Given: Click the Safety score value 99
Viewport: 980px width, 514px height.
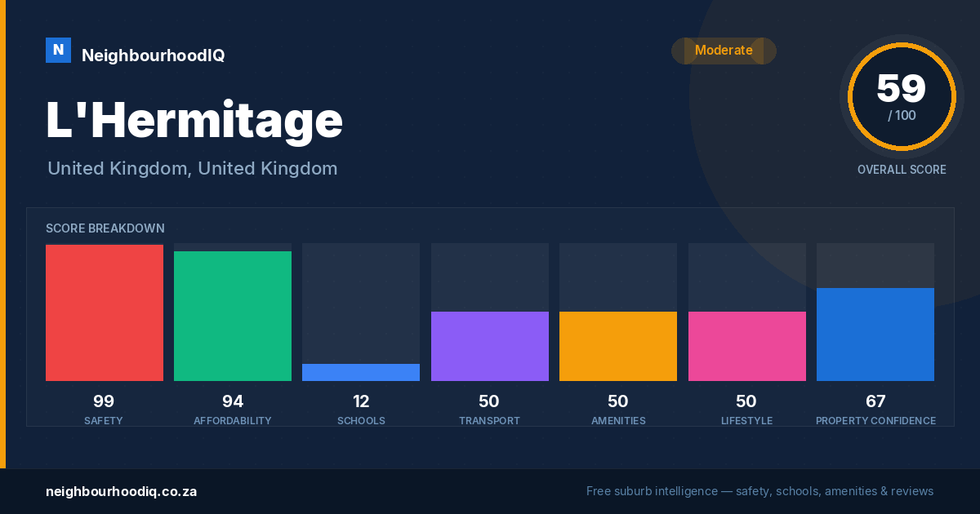Looking at the screenshot, I should pos(104,401).
